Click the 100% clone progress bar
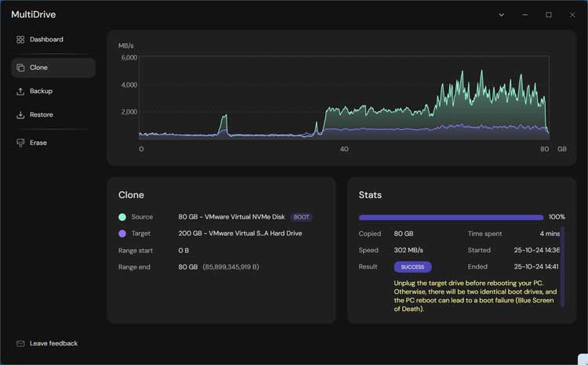588x365 pixels. point(451,217)
